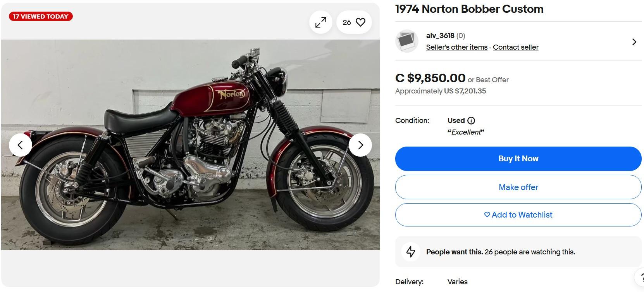Viewport: 644px width, 292px height.
Task: Click the Make offer button
Action: (518, 187)
